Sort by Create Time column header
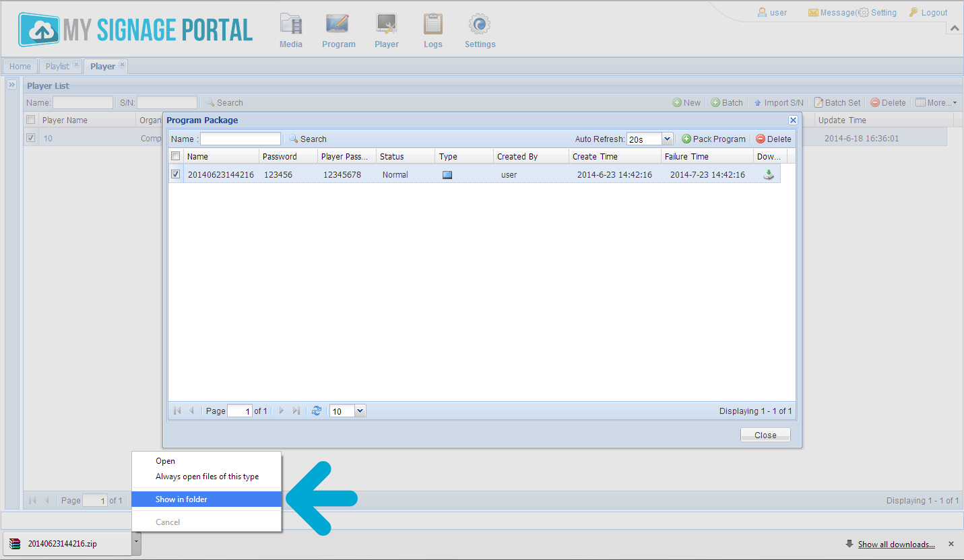Viewport: 964px width, 560px height. [615, 156]
